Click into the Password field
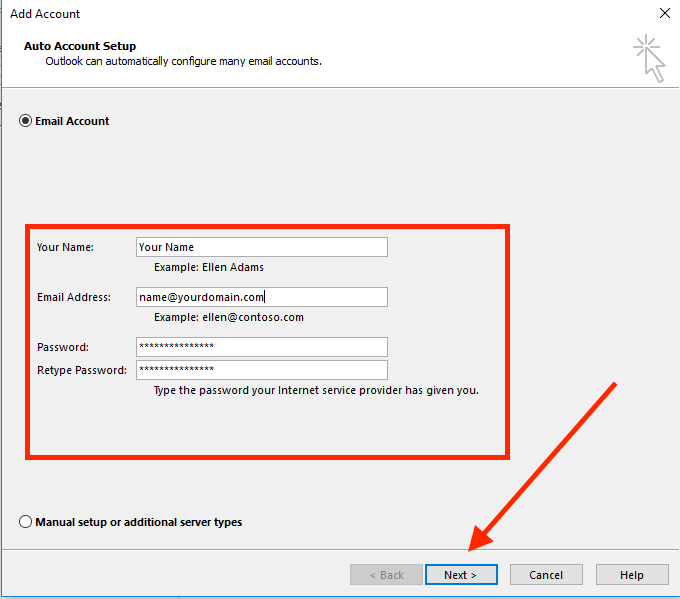 coord(261,347)
